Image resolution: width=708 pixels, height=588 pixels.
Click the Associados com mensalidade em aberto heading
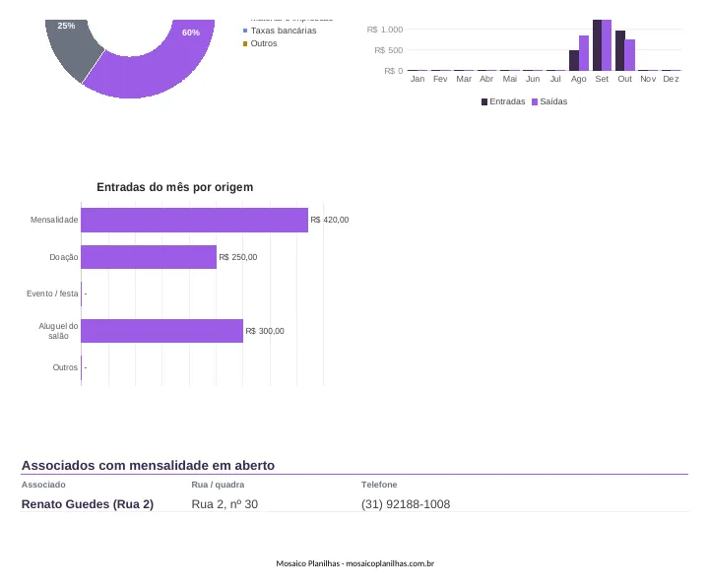[x=148, y=466]
